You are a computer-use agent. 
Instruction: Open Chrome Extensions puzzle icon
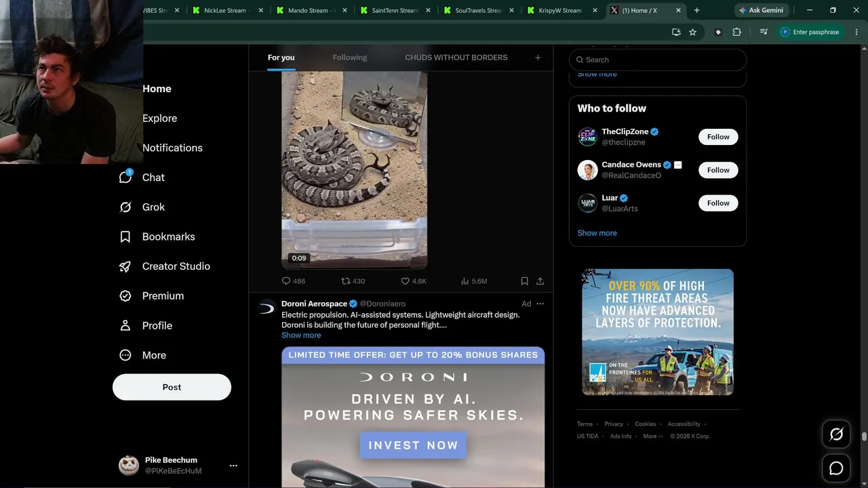(736, 32)
